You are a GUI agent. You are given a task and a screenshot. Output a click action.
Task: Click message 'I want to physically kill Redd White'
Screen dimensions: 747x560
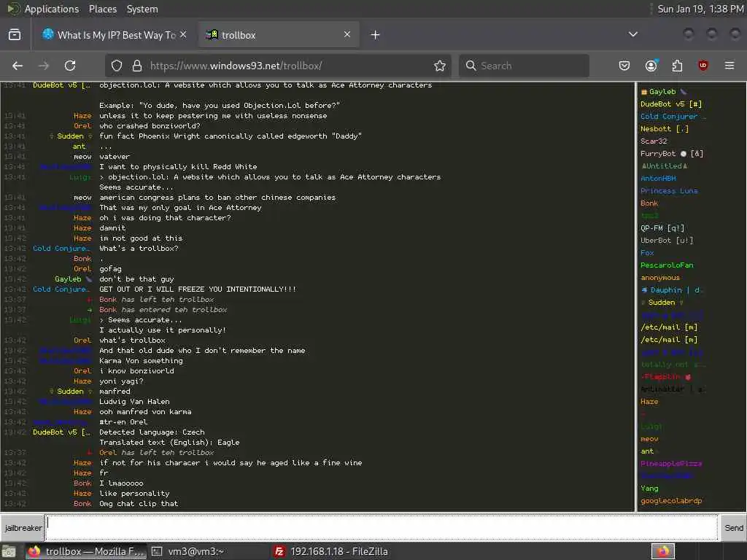[178, 167]
